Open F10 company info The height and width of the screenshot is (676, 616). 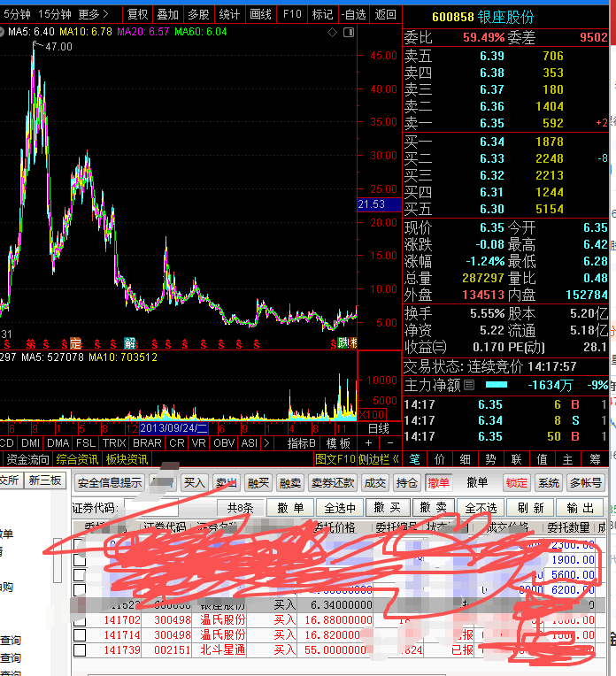point(292,15)
